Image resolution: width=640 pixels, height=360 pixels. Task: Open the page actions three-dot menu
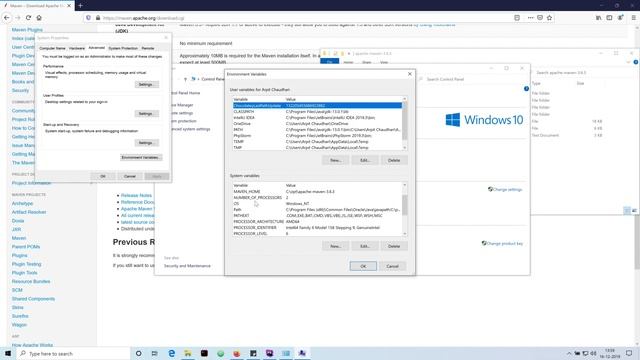[x=530, y=18]
